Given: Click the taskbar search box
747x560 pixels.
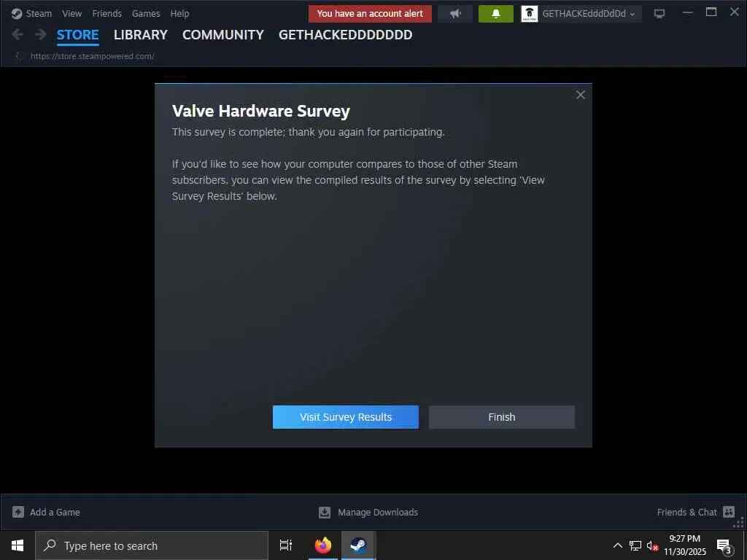Looking at the screenshot, I should tap(152, 545).
